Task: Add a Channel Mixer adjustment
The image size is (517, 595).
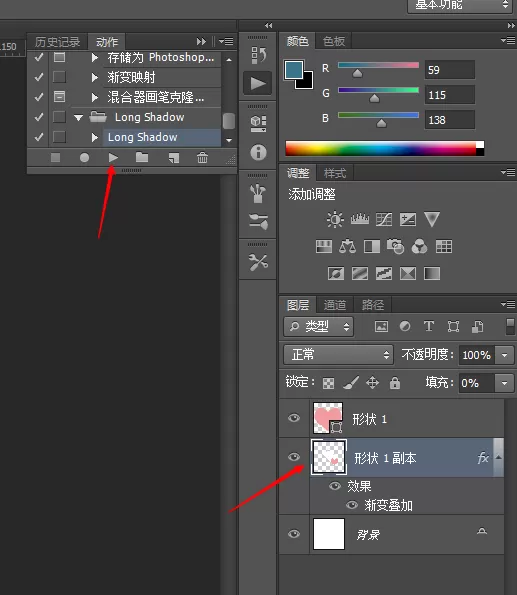Action: (x=419, y=246)
